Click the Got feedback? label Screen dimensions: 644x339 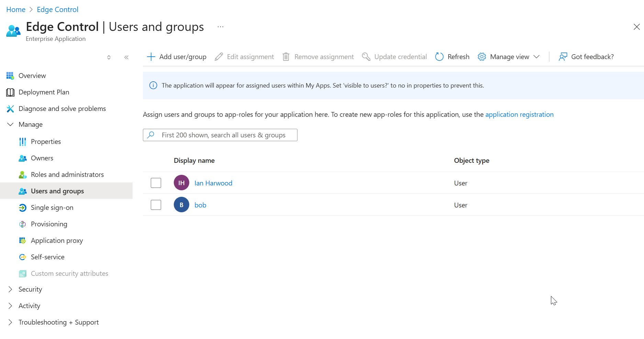coord(592,57)
